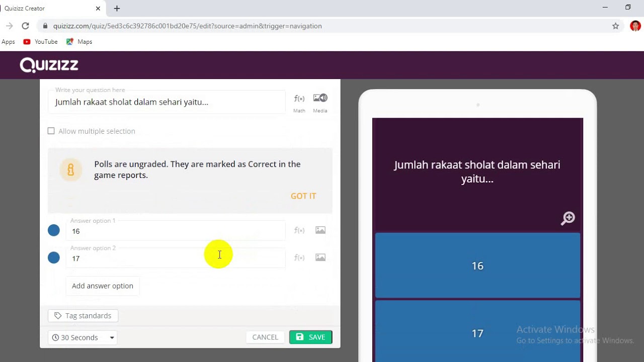Dismiss poll notice with GOT IT
644x362 pixels.
[303, 196]
